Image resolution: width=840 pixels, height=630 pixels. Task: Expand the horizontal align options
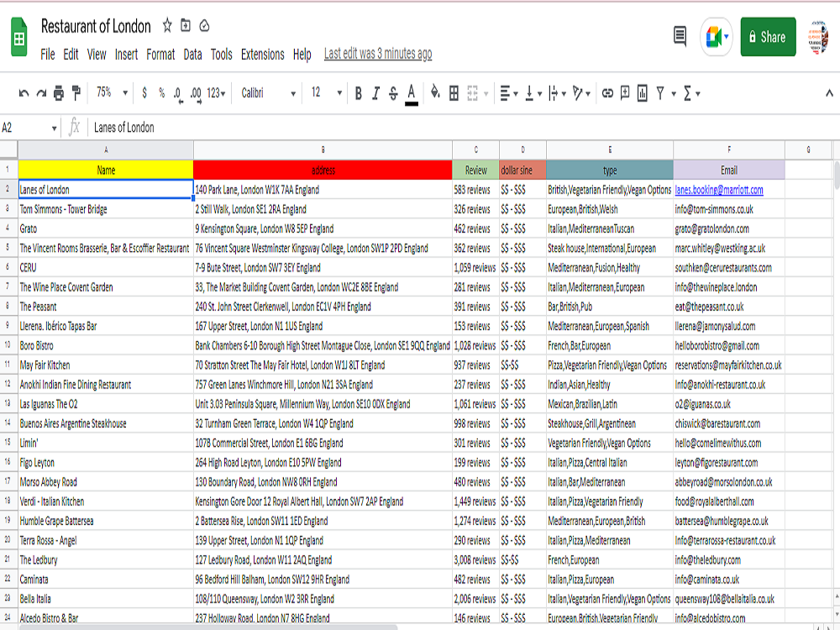click(517, 94)
